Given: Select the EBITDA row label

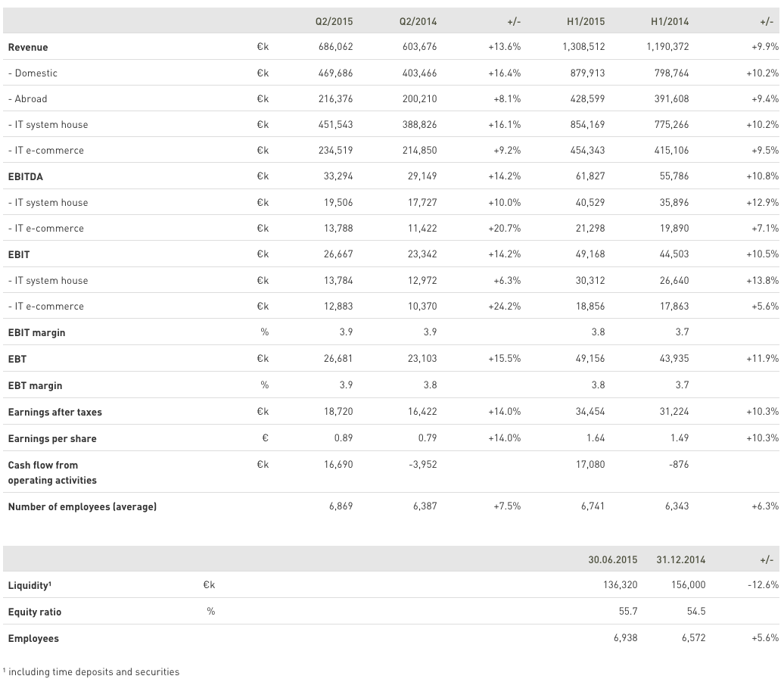Looking at the screenshot, I should [26, 176].
